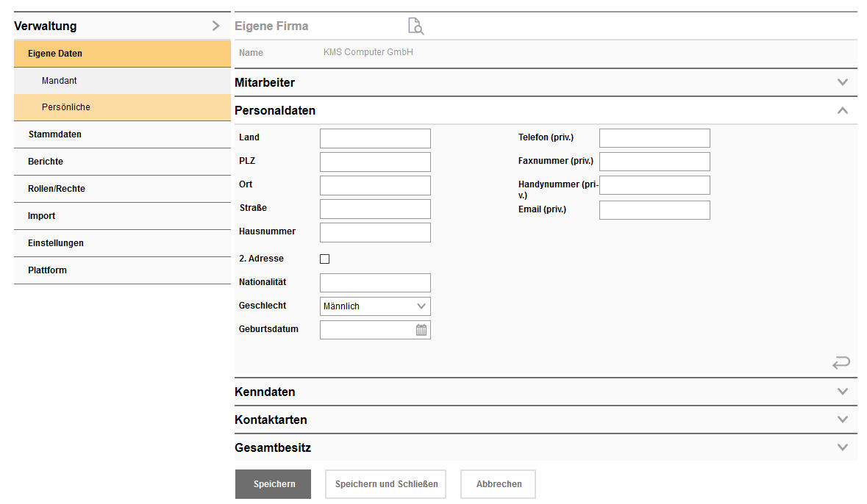Image resolution: width=867 pixels, height=504 pixels.
Task: Click Abbrechen to cancel changes
Action: (x=498, y=483)
